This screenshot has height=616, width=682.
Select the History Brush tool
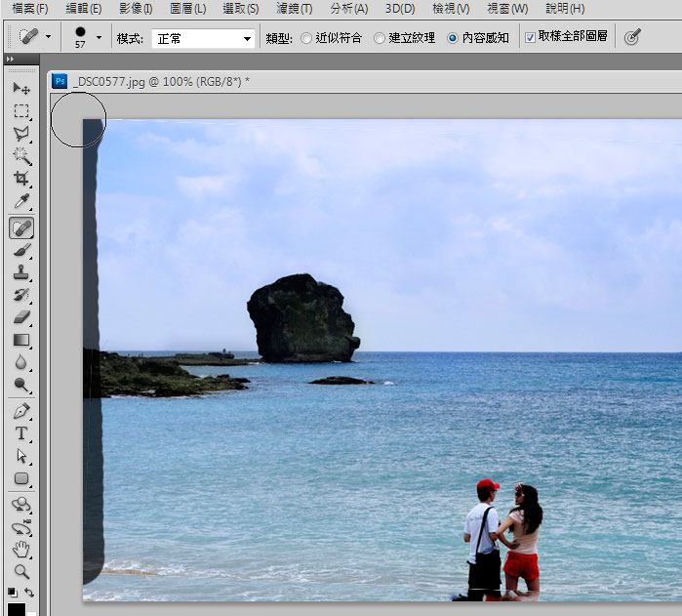tap(20, 295)
